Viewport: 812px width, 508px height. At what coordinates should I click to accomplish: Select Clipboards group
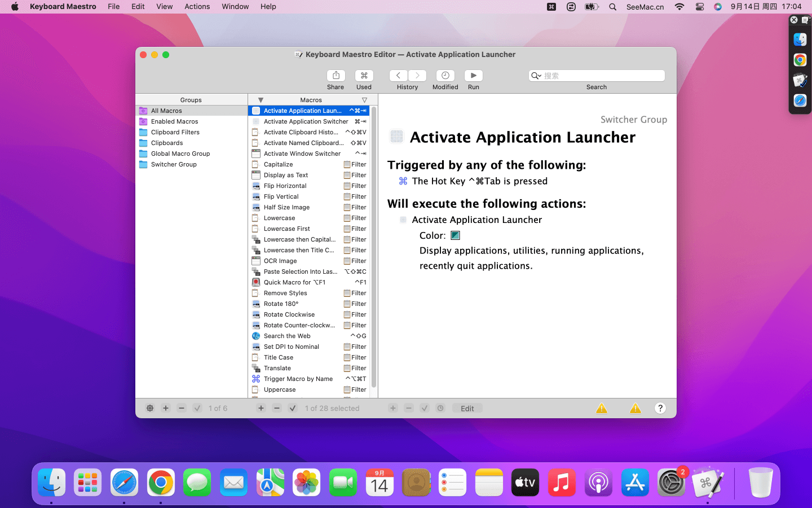pos(192,143)
